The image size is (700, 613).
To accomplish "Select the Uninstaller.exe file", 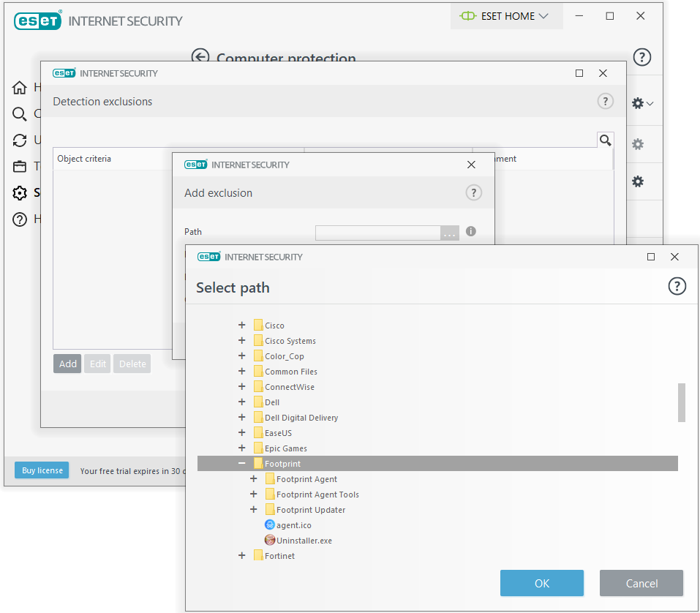I will click(x=304, y=541).
